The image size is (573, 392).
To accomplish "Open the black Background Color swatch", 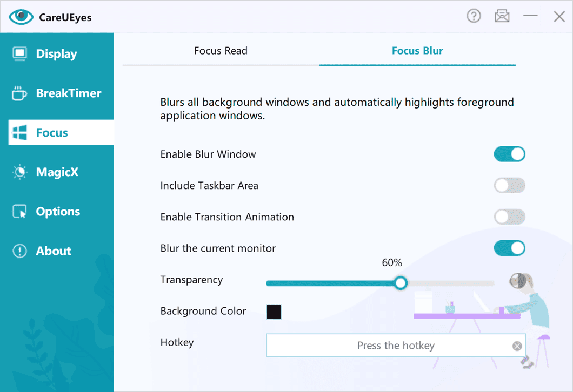I will pyautogui.click(x=274, y=312).
